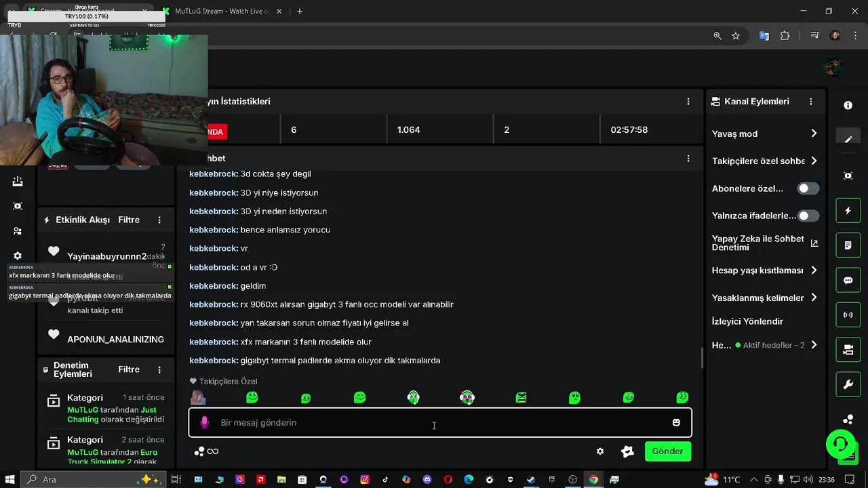Expand Yasaklanmış kelimeler option

pos(765,298)
